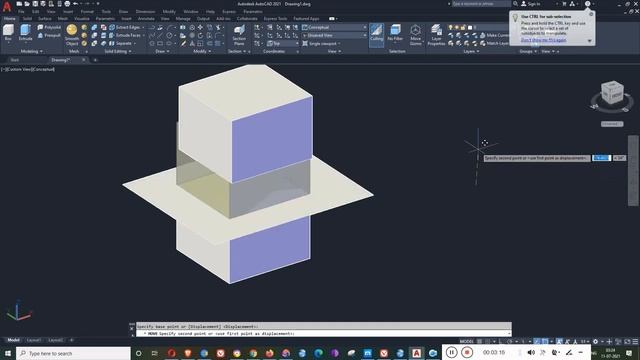This screenshot has height=360, width=640.
Task: Click the Autodesk App Store cart icon
Action: (564, 4)
